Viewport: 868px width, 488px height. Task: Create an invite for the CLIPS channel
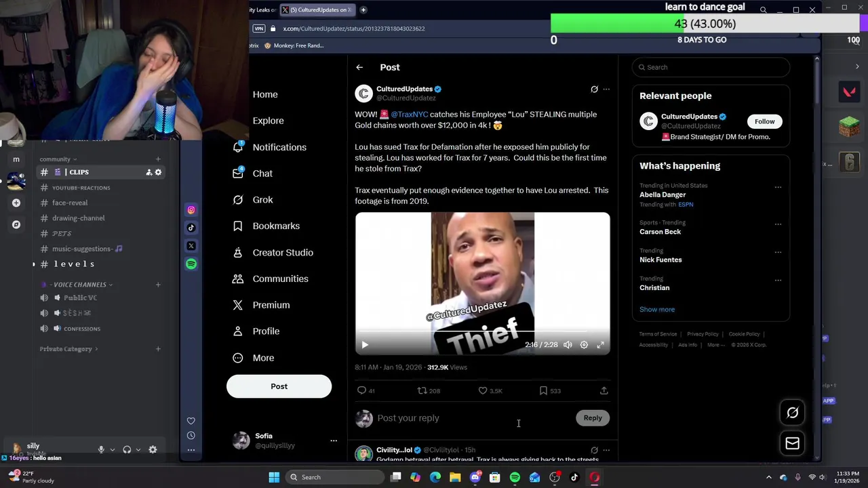tap(149, 172)
